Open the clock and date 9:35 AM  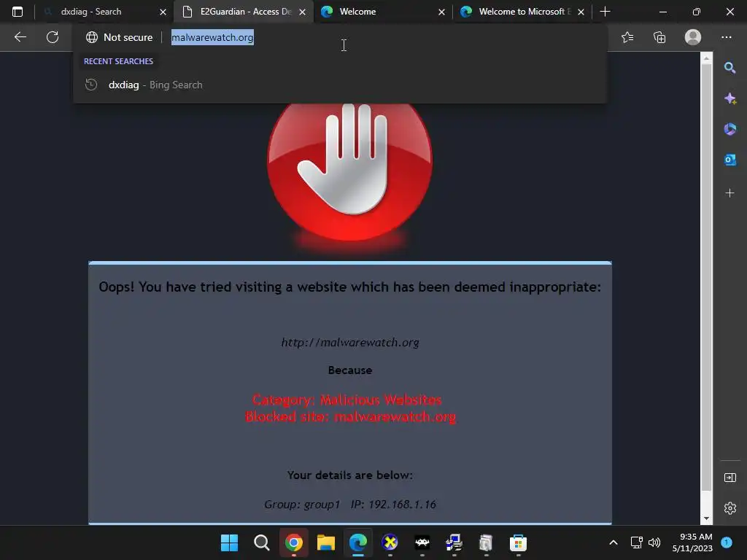(x=692, y=542)
